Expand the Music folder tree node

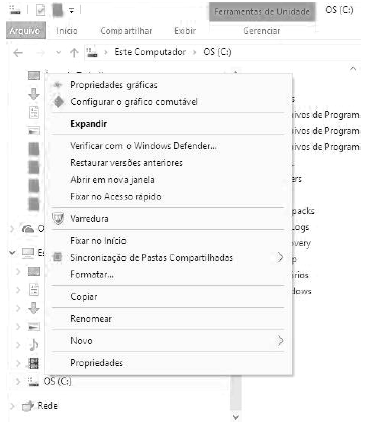[x=18, y=345]
